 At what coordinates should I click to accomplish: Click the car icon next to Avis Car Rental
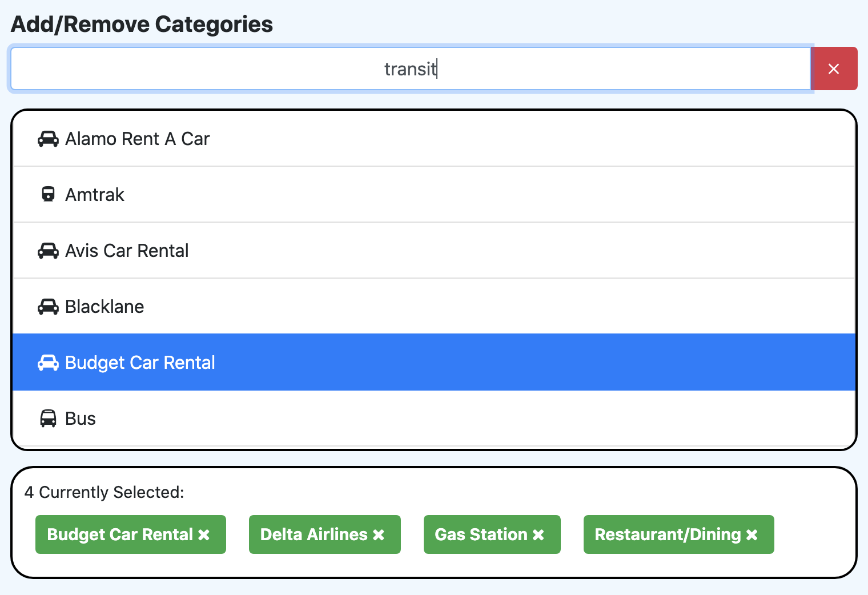click(48, 251)
